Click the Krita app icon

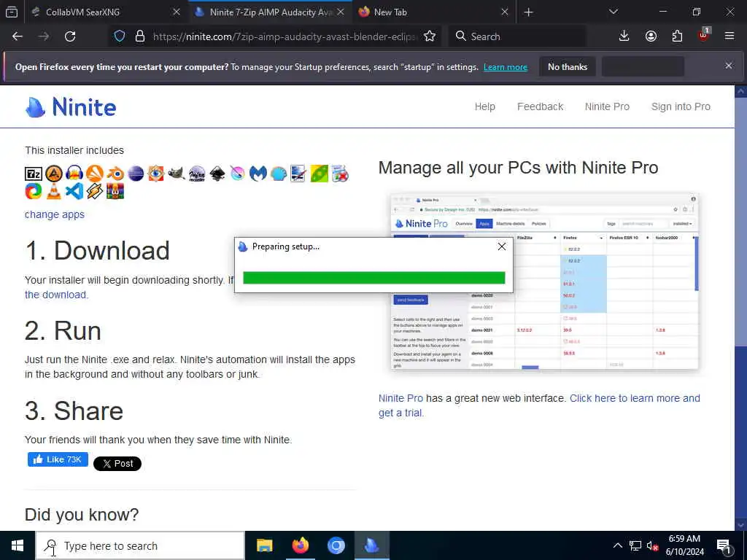pos(238,174)
